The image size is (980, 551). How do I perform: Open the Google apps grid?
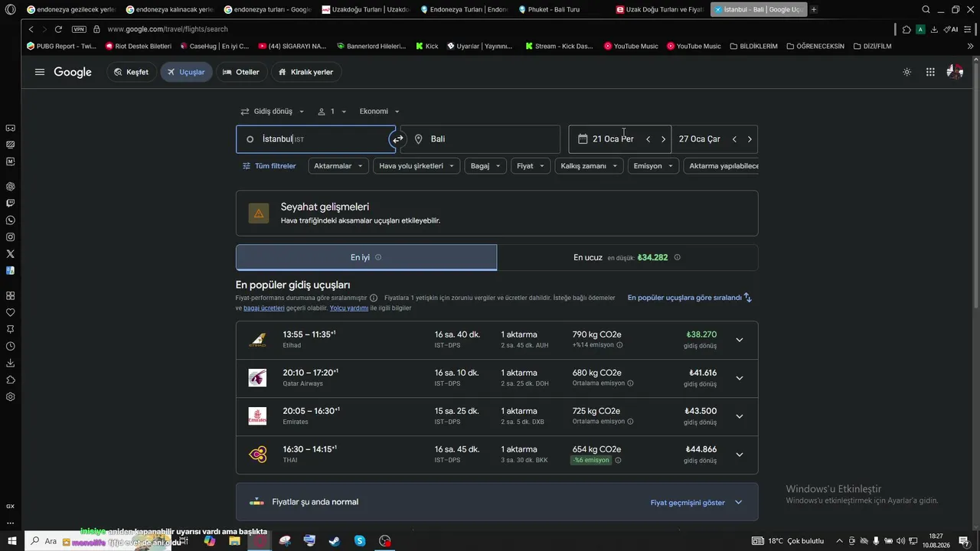[930, 72]
